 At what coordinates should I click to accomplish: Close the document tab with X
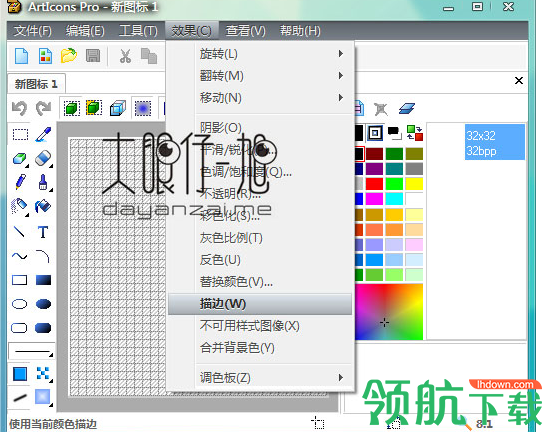(x=518, y=81)
